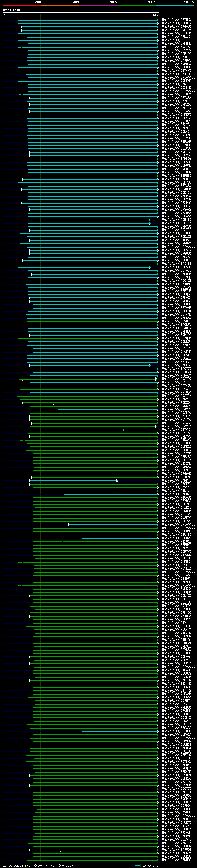Image resolution: width=197 pixels, height=868 pixels.
Task: Open hit UniRef100_A5B1P2
Action: click(177, 54)
